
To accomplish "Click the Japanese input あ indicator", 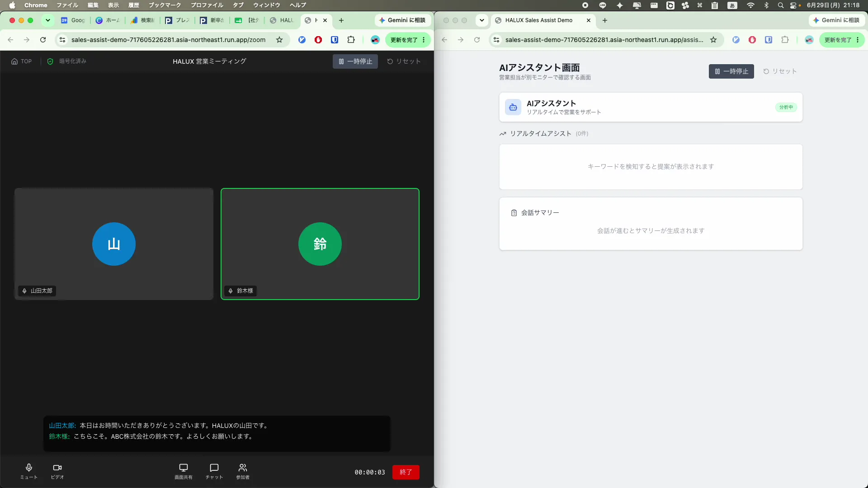I will (732, 5).
